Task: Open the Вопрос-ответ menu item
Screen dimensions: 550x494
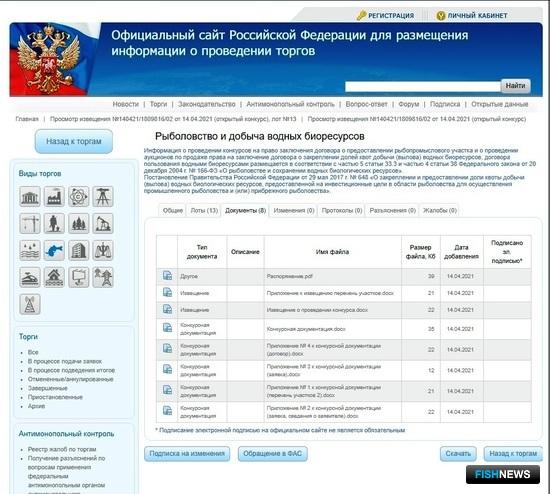Action: tap(367, 104)
